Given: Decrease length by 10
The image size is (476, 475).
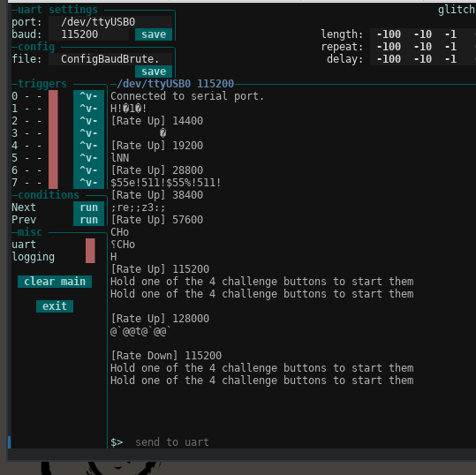Looking at the screenshot, I should point(423,34).
